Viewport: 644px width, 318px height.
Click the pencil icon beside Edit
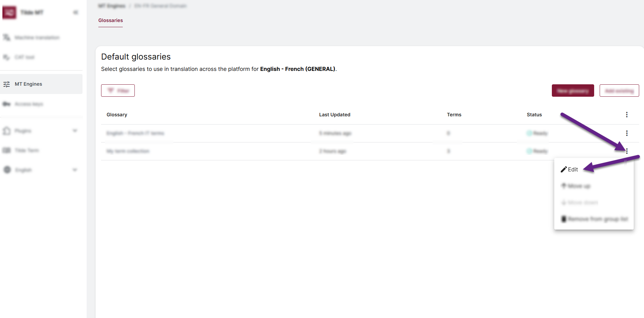point(563,169)
